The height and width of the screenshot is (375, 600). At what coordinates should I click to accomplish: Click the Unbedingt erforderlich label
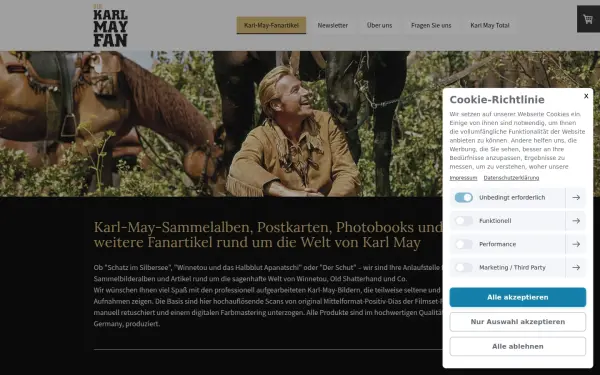pos(512,197)
